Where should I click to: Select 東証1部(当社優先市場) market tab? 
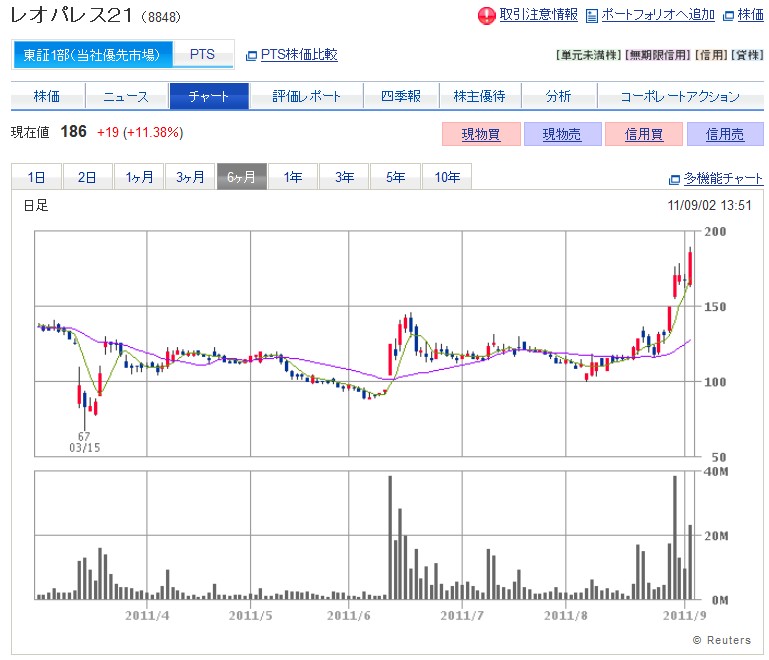coord(92,54)
